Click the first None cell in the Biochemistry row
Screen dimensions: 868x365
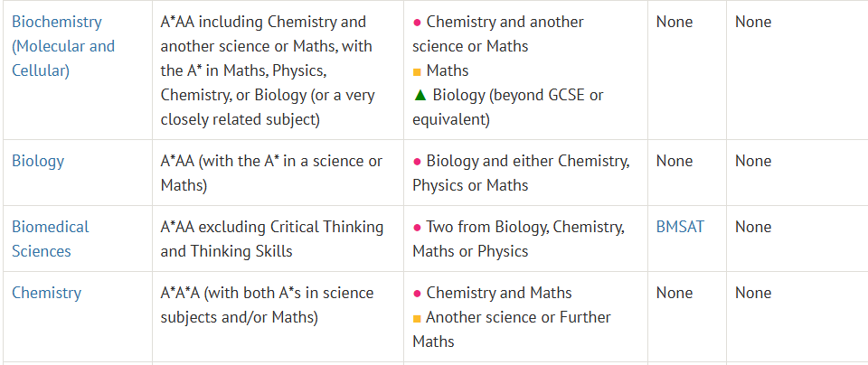tap(675, 22)
